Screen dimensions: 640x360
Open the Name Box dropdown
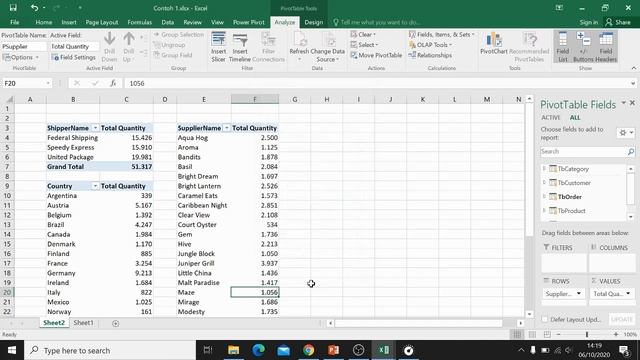coord(48,83)
